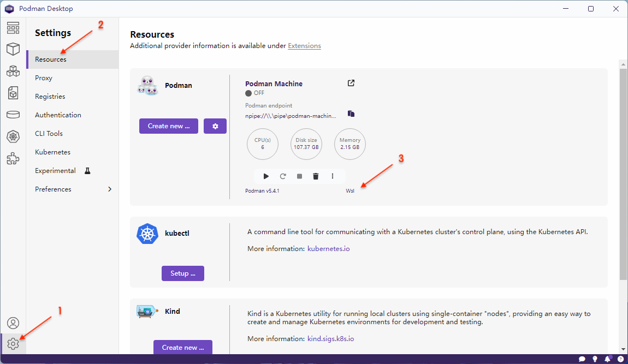This screenshot has width=628, height=364.
Task: Click the Memory 2.15 GB circle
Action: pos(349,144)
